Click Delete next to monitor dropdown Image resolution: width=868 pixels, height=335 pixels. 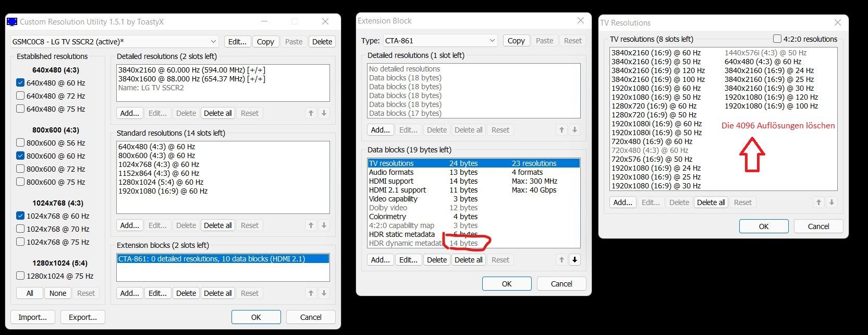322,42
